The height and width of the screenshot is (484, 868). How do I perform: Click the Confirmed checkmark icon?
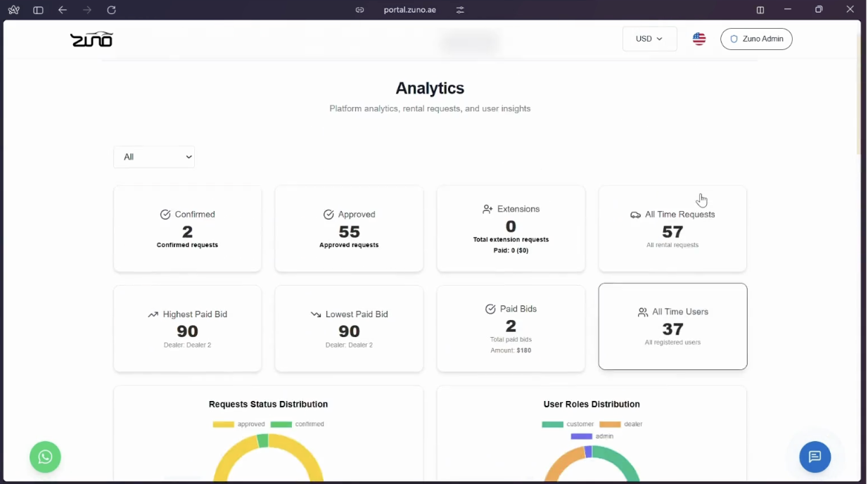[x=165, y=215]
